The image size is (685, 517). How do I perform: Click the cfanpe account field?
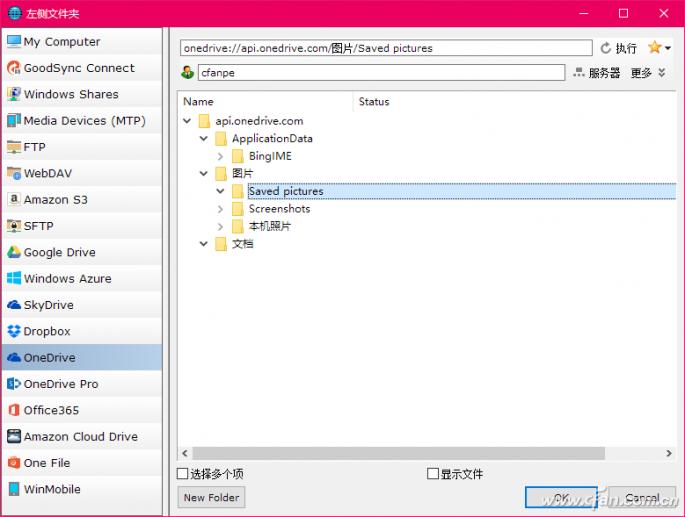(x=381, y=72)
